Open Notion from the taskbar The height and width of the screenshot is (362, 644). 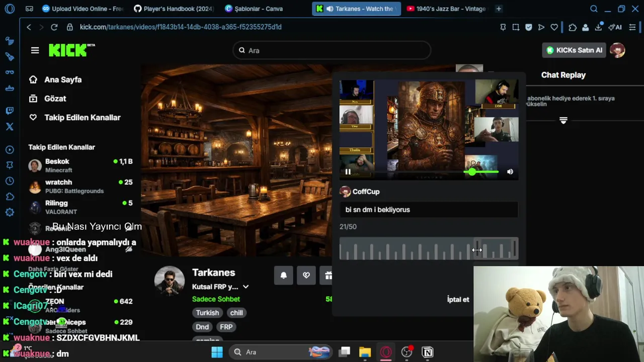point(428,352)
